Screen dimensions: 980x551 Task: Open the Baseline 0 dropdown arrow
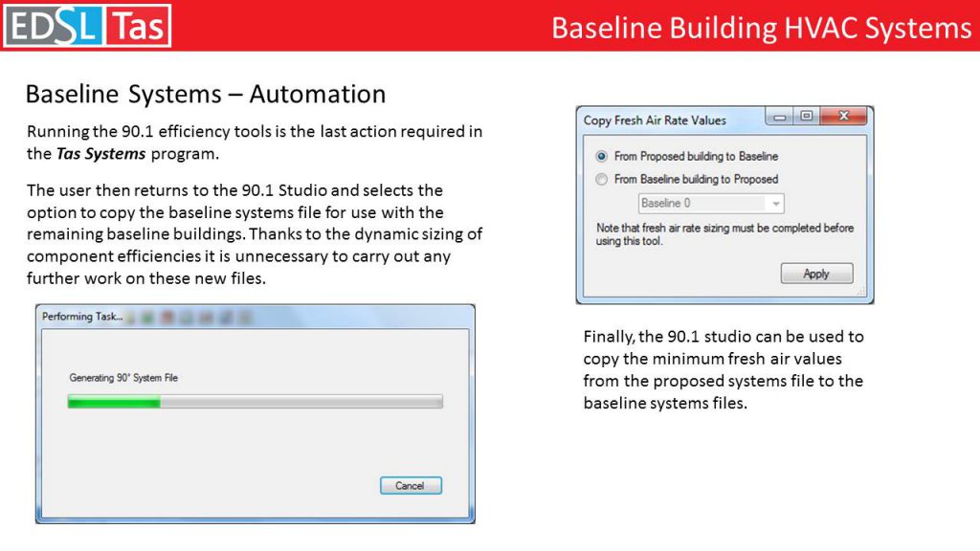tap(774, 204)
